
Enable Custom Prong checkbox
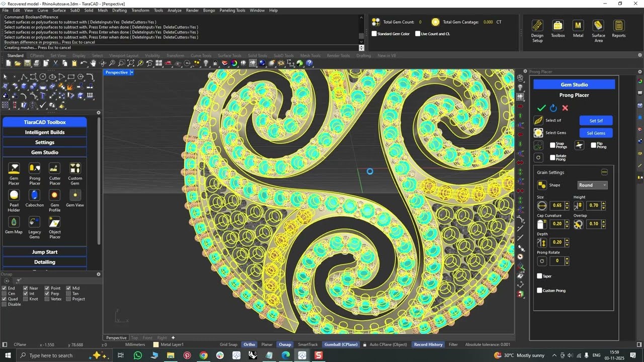(x=539, y=290)
